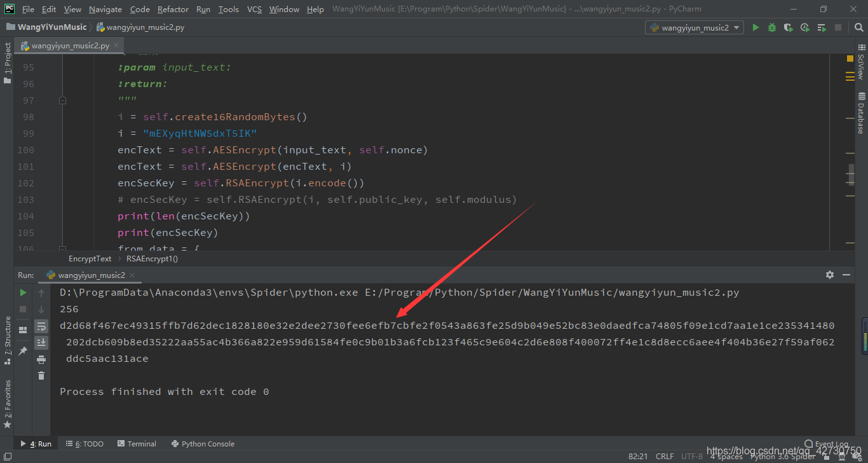This screenshot has height=463, width=868.
Task: Toggle scroll to end of output
Action: pos(41,343)
